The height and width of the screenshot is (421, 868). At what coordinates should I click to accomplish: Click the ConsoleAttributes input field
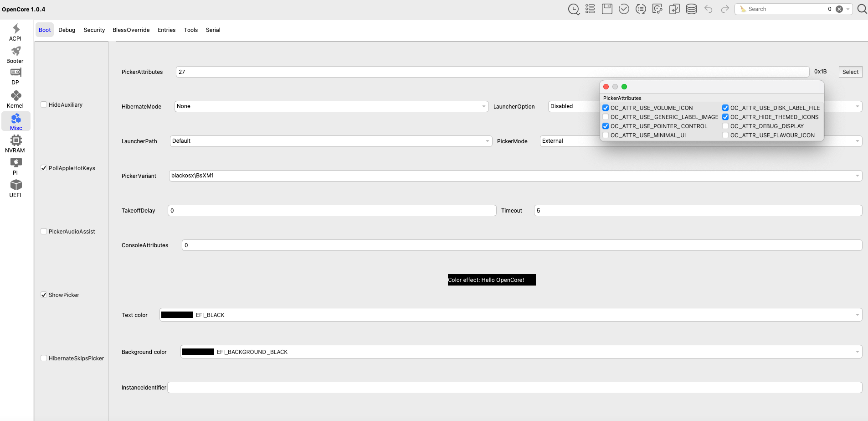(522, 245)
